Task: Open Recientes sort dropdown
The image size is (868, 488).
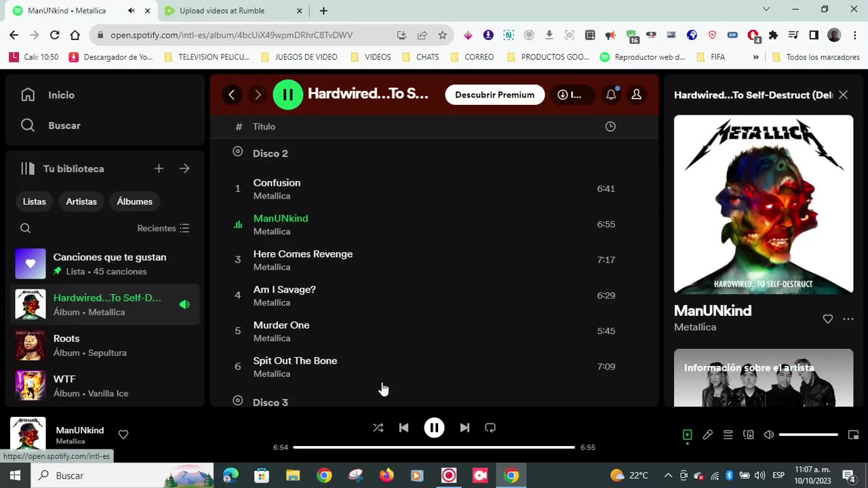Action: point(163,228)
